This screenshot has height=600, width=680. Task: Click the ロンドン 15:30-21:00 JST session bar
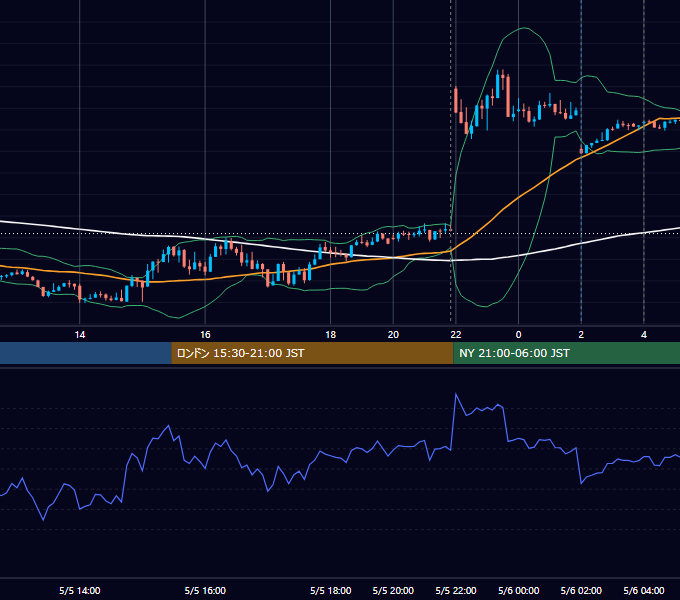pos(312,353)
